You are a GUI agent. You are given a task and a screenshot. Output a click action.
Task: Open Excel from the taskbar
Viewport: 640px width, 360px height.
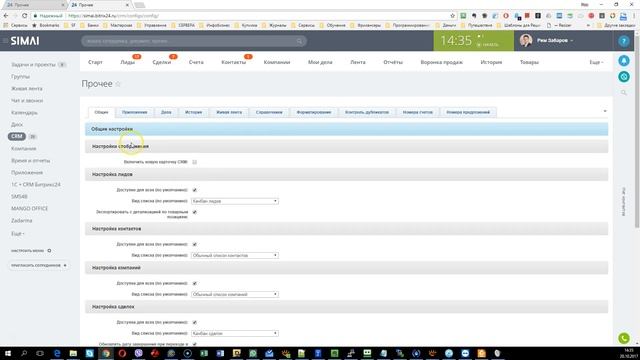(204, 353)
